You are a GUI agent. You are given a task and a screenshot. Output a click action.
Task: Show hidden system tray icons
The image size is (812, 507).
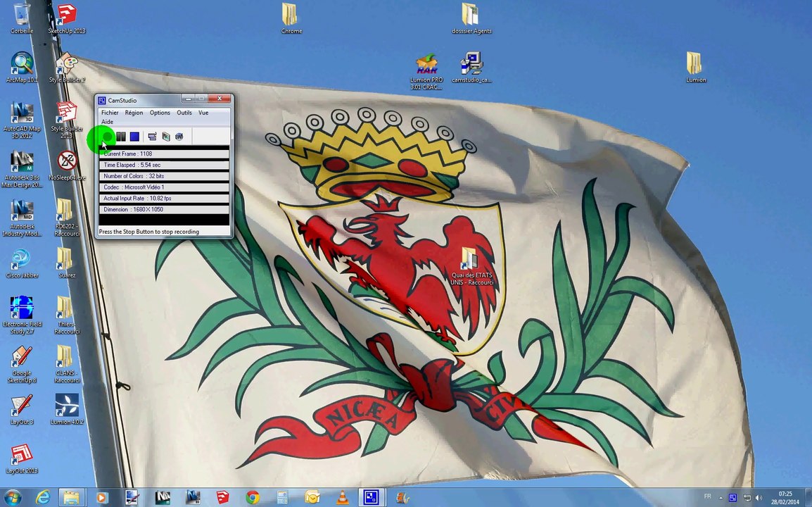coord(721,498)
